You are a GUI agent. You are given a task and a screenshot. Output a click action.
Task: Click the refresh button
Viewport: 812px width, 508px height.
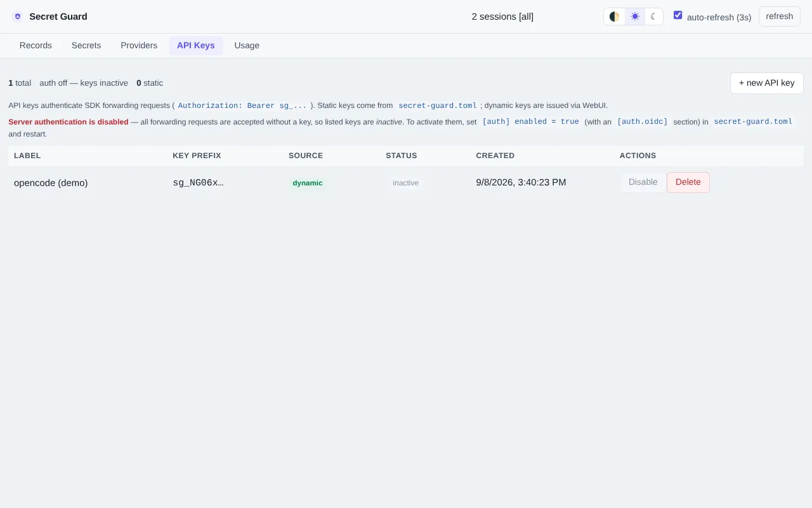tap(780, 17)
